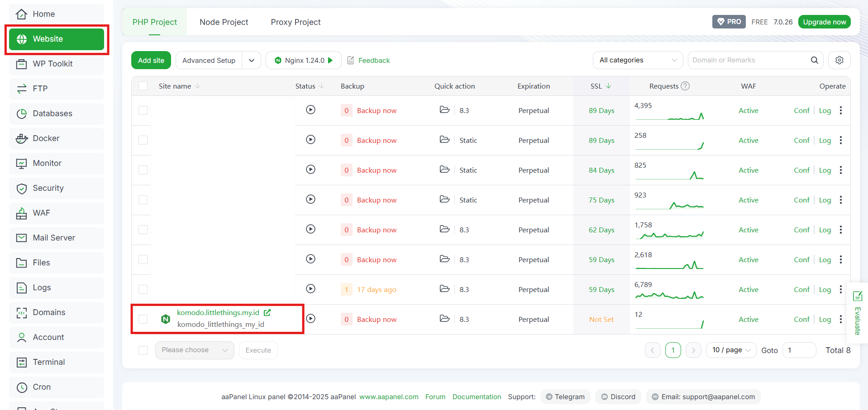Check the box for 2,618 requests row
This screenshot has height=410, width=868.
pyautogui.click(x=143, y=259)
